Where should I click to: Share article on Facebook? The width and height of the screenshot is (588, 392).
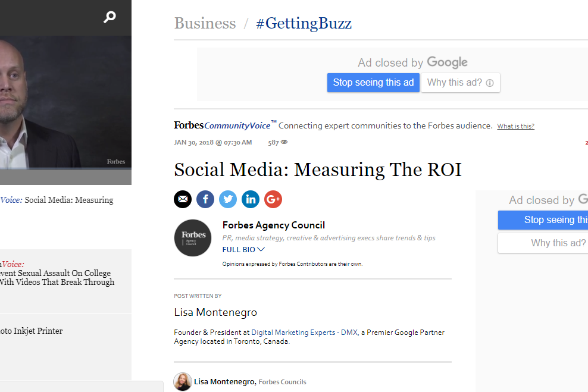coord(205,199)
